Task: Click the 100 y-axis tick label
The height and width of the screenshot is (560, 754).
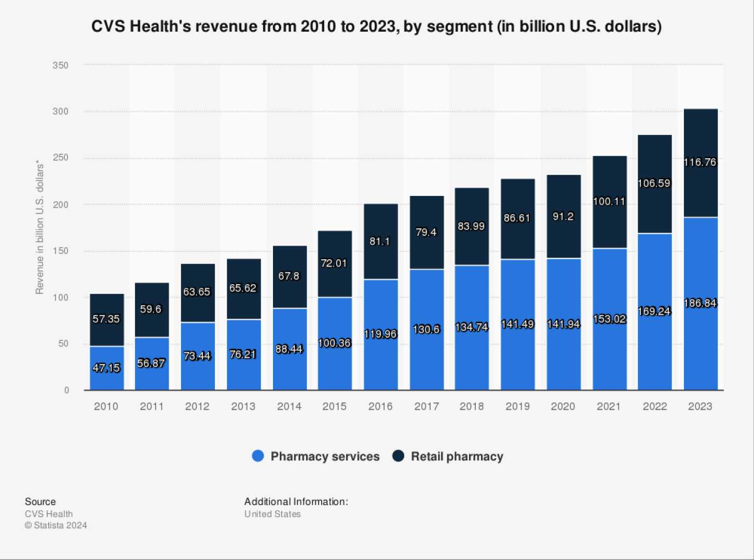Action: click(x=60, y=297)
